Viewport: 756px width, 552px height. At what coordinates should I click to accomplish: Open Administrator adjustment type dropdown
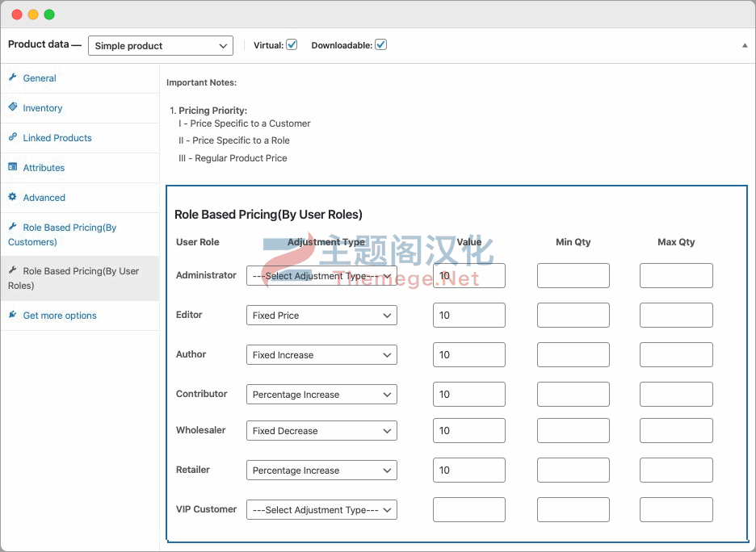[321, 275]
